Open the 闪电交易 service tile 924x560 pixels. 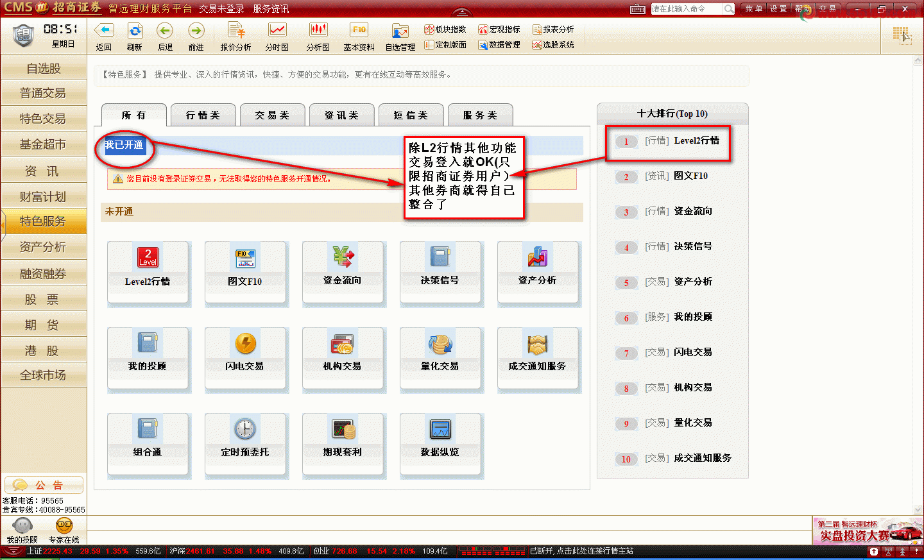click(245, 358)
